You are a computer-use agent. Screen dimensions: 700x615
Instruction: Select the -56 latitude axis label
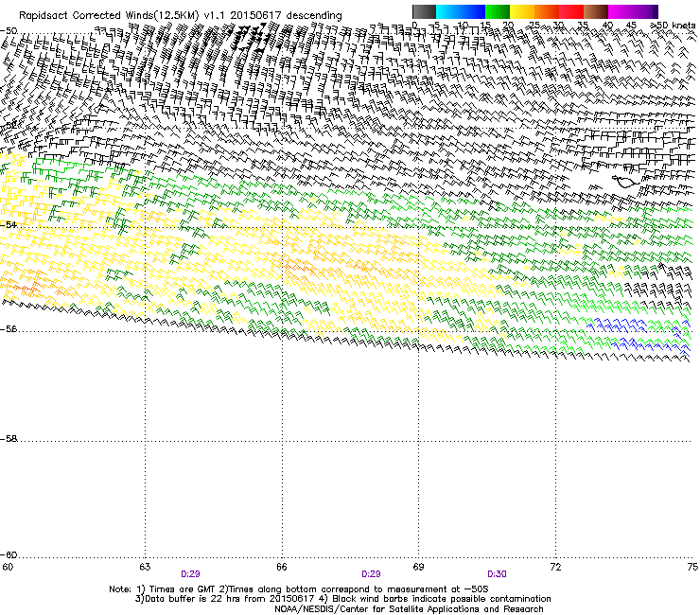(x=9, y=329)
